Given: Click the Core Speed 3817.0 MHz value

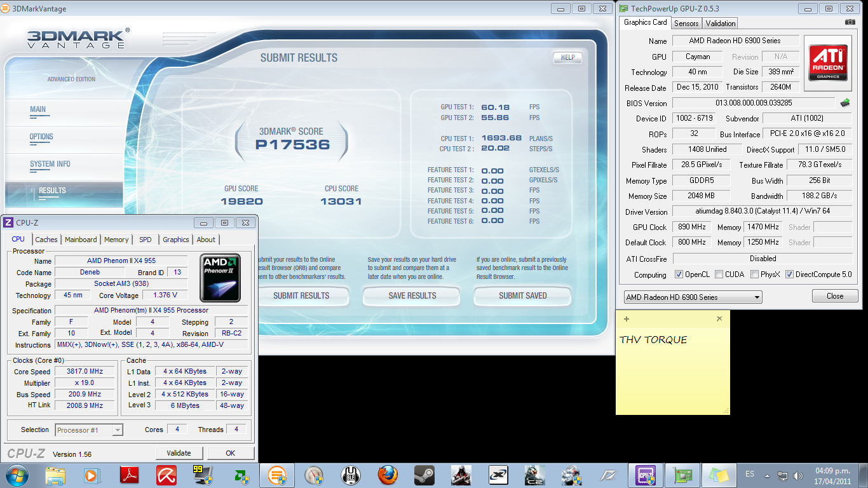Looking at the screenshot, I should [x=85, y=372].
